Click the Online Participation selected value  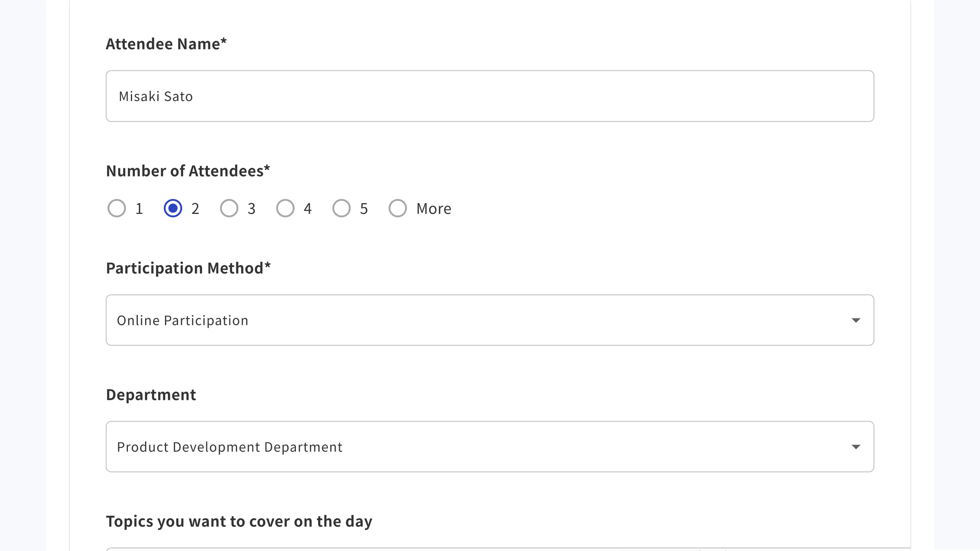coord(183,320)
